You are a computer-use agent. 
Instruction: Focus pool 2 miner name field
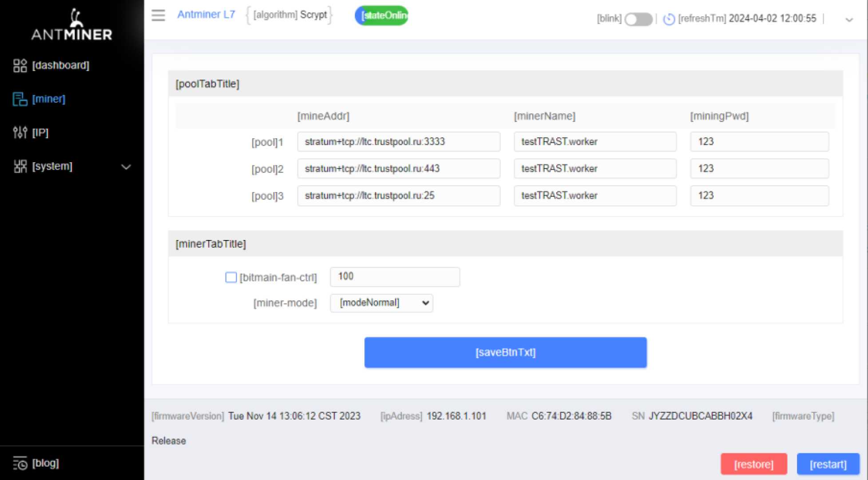click(x=595, y=169)
